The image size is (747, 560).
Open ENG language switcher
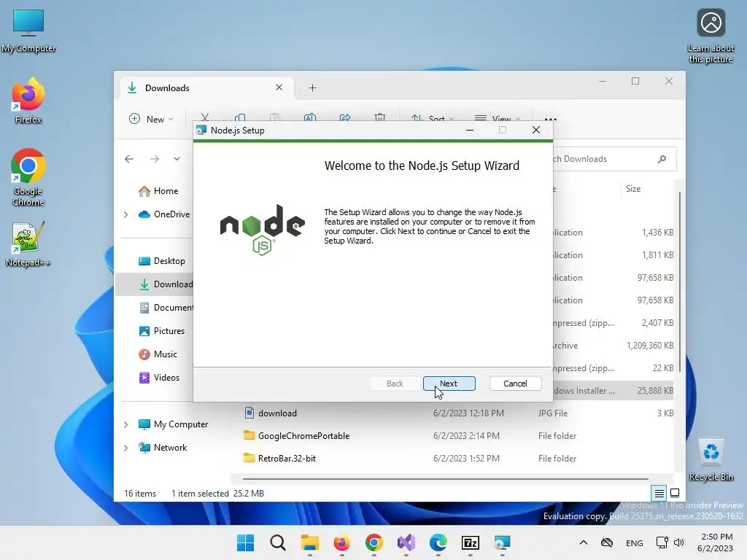(634, 542)
